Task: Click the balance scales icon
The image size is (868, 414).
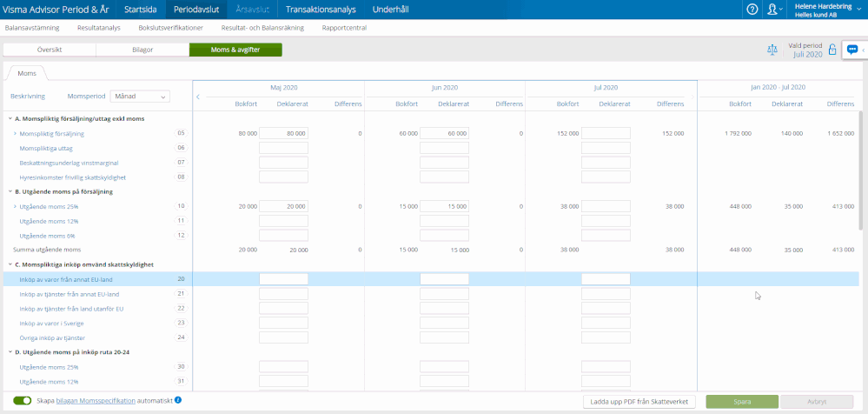Action: tap(773, 50)
